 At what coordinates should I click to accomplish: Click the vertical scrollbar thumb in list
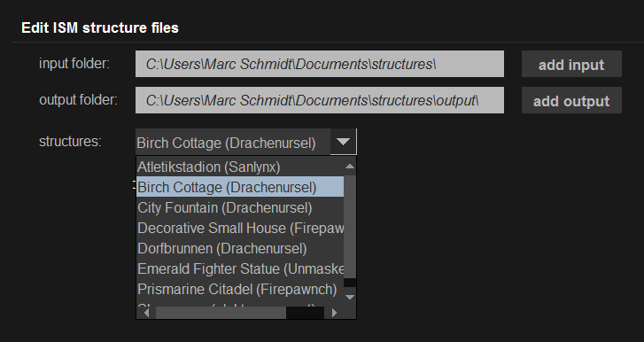[350, 227]
